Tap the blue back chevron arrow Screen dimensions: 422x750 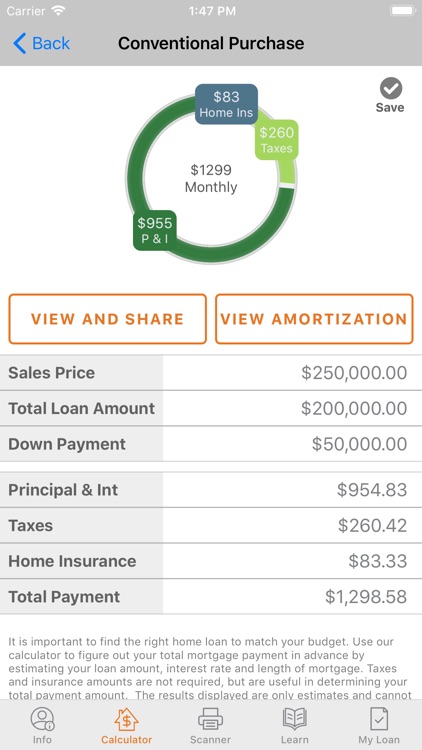[20, 44]
